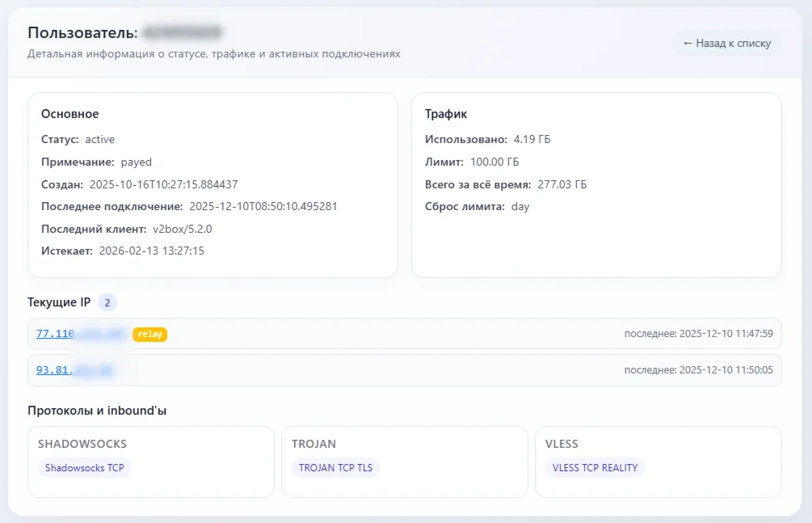Select the VLESS TCP REALITY inbound chip
Screen dimensions: 812x523
[x=594, y=467]
